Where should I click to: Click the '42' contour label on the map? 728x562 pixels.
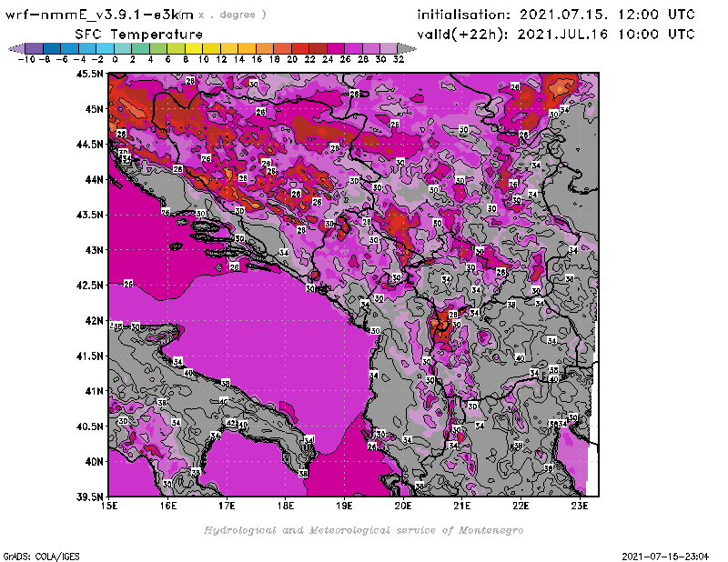coord(232,423)
